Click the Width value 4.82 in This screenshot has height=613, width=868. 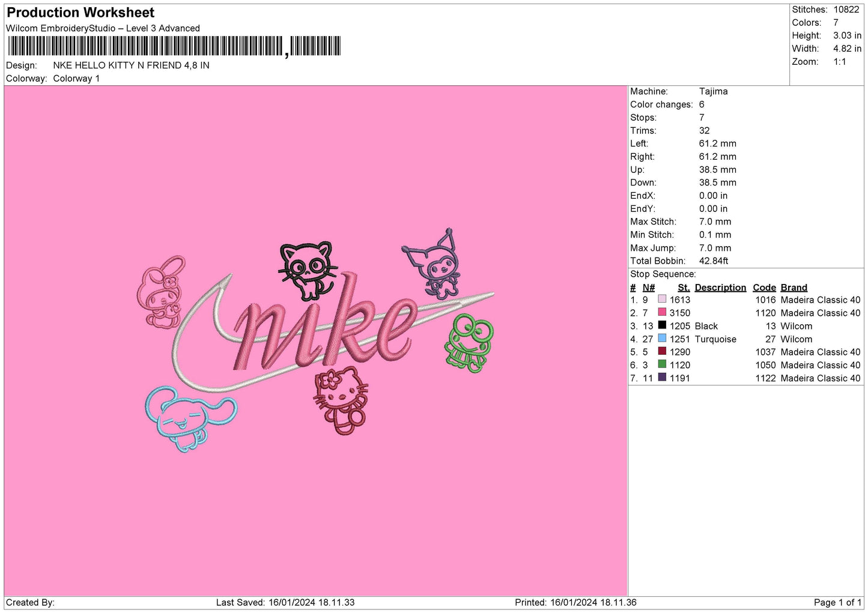(x=847, y=49)
